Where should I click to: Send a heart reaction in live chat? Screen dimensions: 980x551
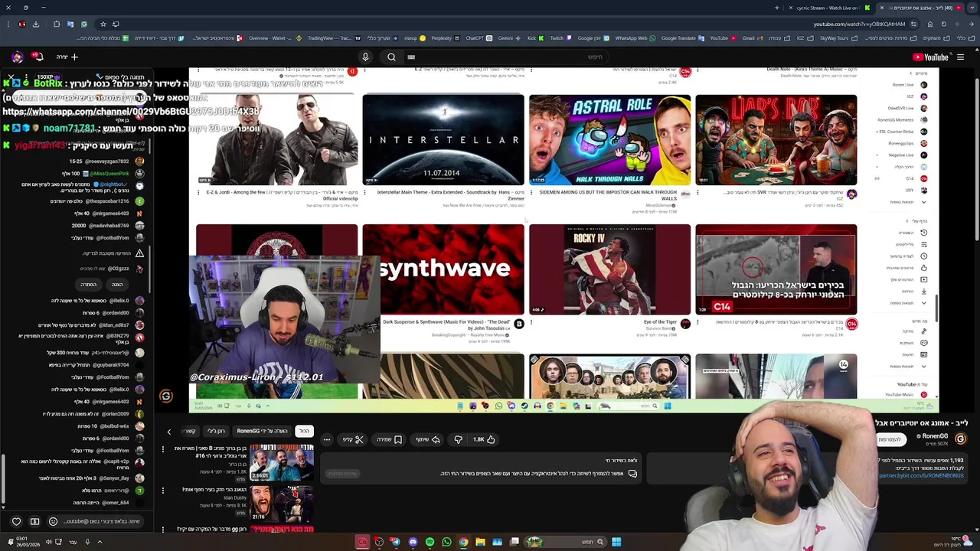point(16,521)
